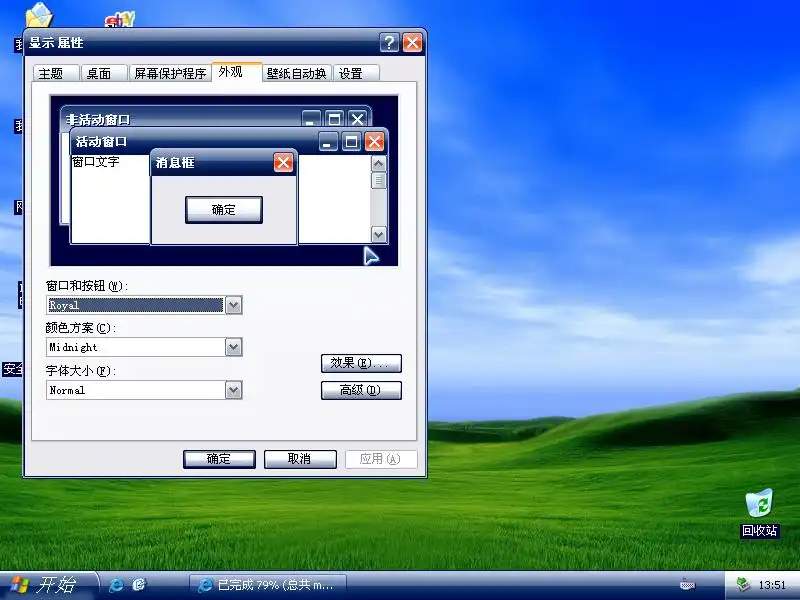Switch to the 桌面 tab

tap(104, 73)
